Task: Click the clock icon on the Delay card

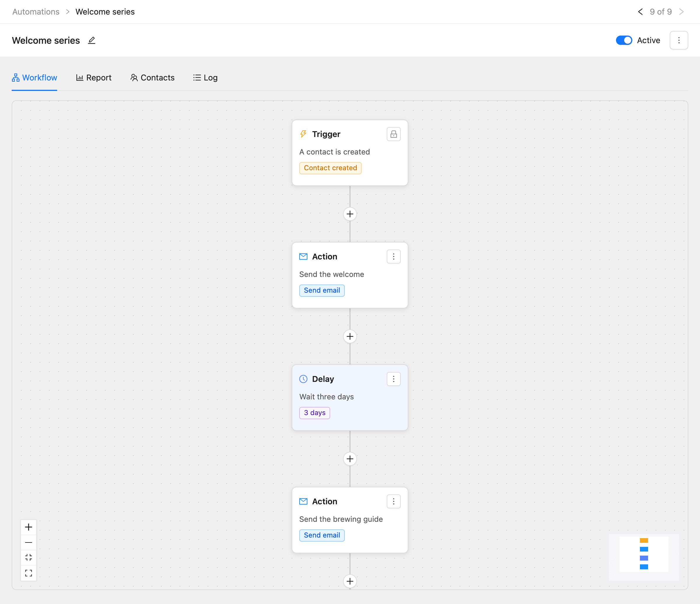Action: pos(303,379)
